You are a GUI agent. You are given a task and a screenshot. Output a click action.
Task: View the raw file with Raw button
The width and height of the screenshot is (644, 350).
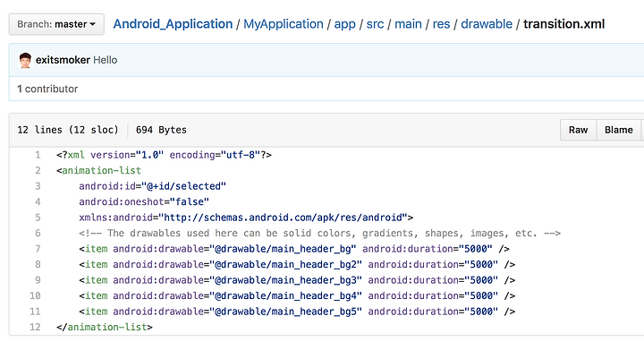(x=578, y=130)
